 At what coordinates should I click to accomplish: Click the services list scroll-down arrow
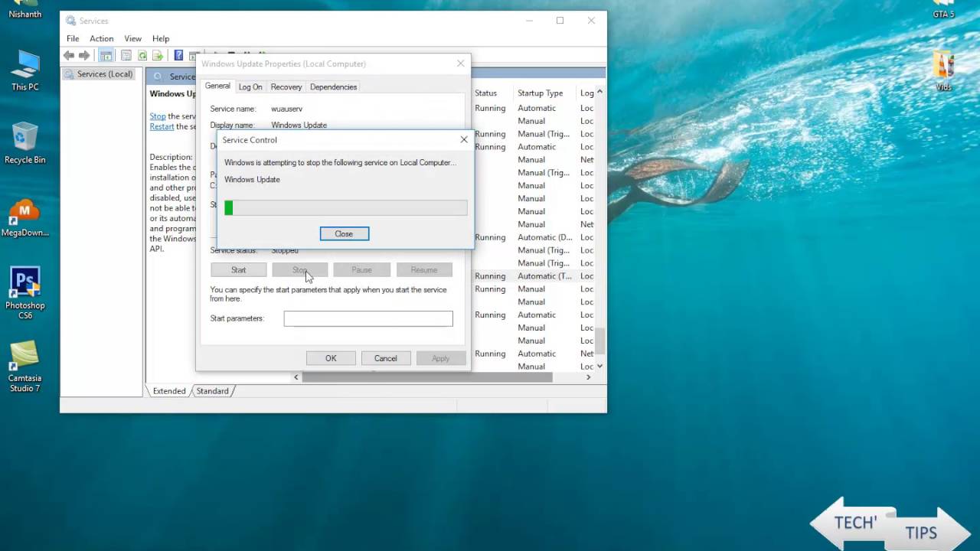click(x=599, y=367)
